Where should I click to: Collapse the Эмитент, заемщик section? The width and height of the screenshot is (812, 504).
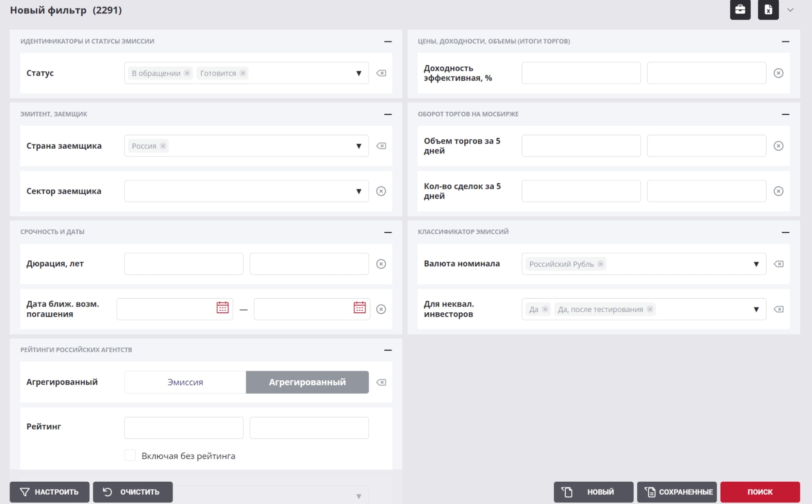(x=388, y=115)
